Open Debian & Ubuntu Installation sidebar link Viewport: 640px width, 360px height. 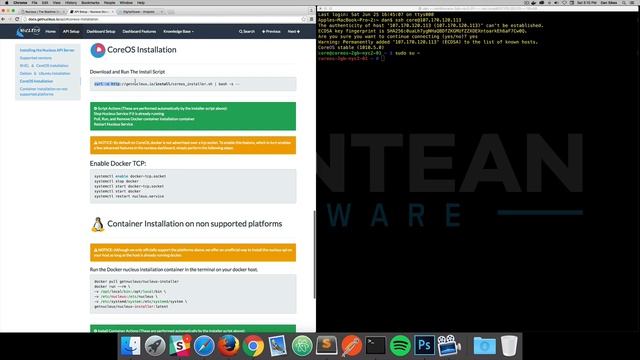coord(45,73)
